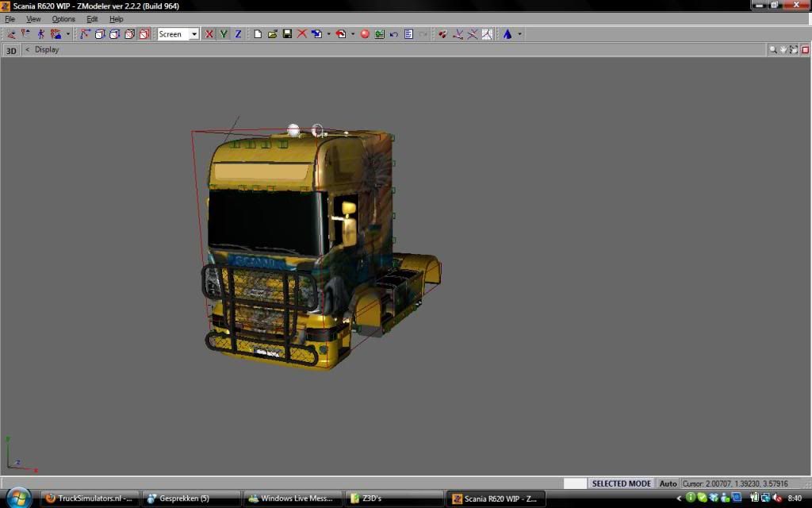Toggle the Z axis constraint
The height and width of the screenshot is (508, 812).
click(x=238, y=34)
